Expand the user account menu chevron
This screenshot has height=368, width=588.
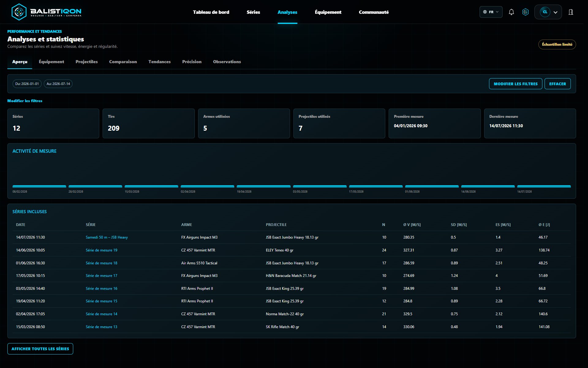click(x=556, y=12)
